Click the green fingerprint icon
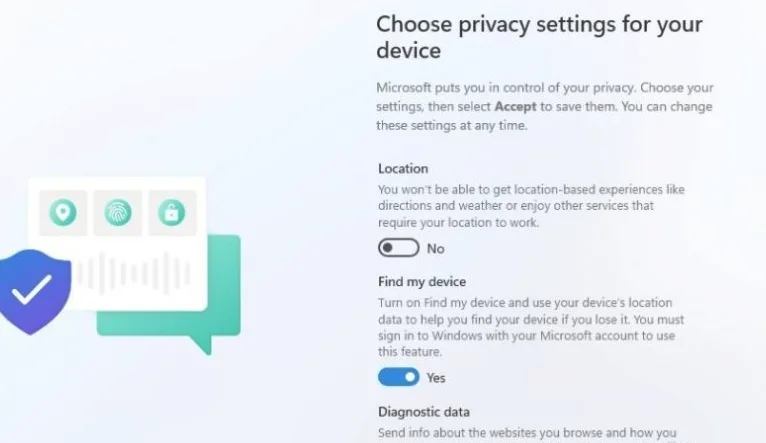766x443 pixels. point(118,212)
